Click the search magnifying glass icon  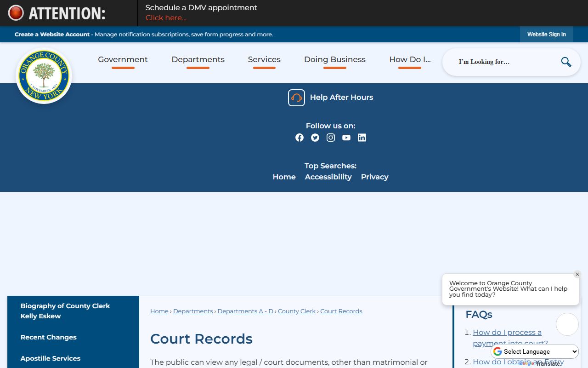pyautogui.click(x=566, y=62)
